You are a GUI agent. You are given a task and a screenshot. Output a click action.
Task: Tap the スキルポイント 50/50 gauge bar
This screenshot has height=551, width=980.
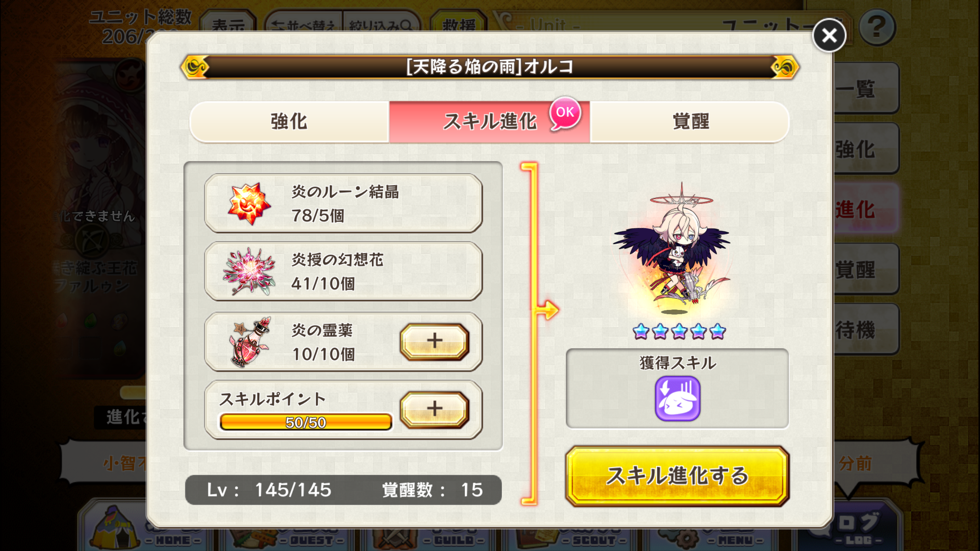pos(306,422)
